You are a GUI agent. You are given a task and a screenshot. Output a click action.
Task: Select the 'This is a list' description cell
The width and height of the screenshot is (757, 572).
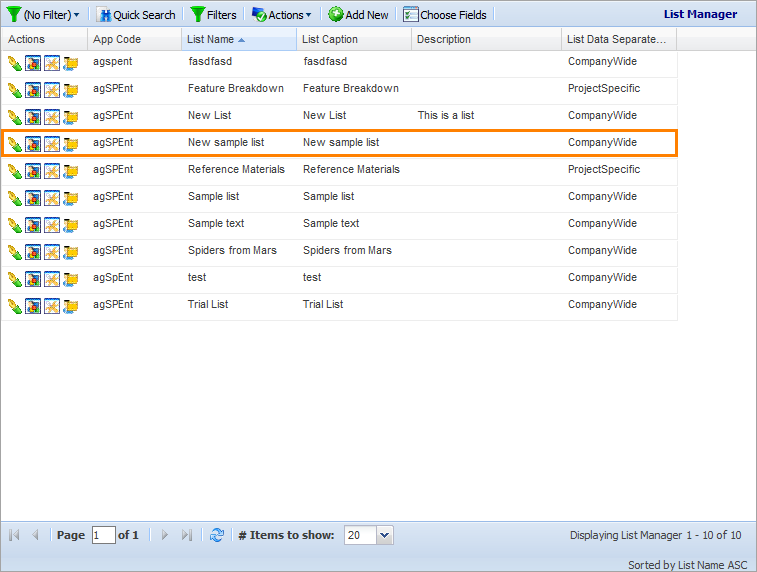click(446, 115)
